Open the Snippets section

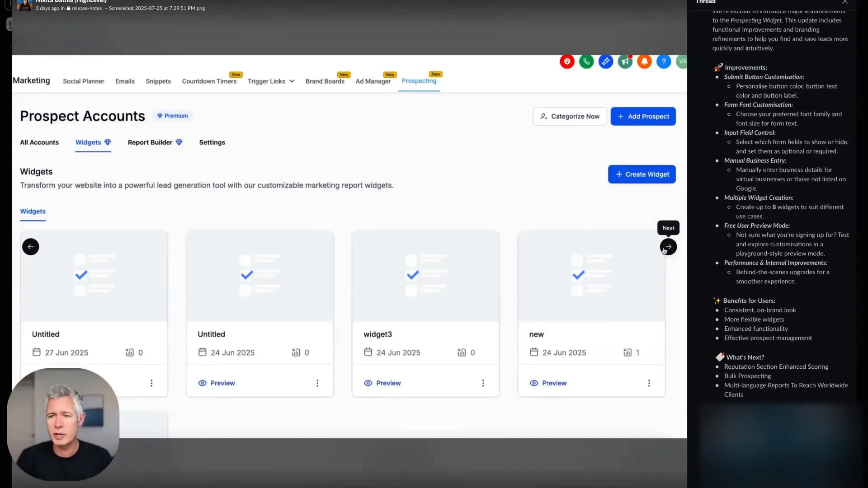(x=158, y=81)
